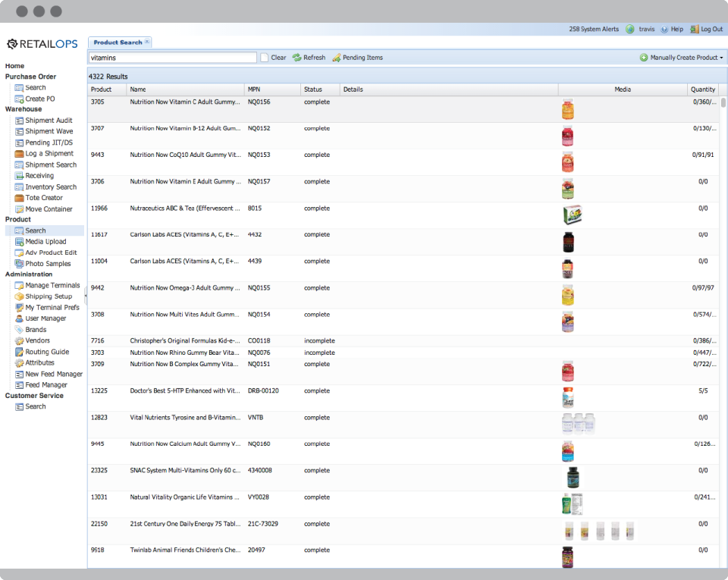Open Receiving in the Warehouse section
The image size is (728, 580).
[39, 176]
